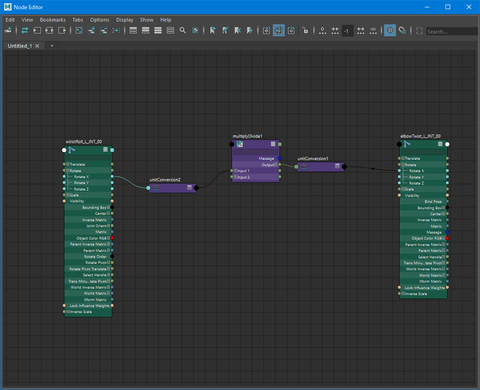Open the Display menu
The image size is (480, 390).
pos(125,20)
